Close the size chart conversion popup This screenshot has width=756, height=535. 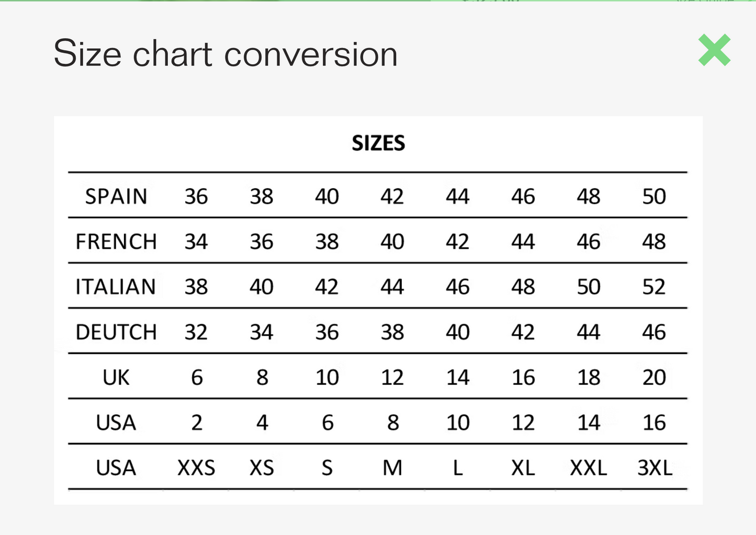(x=714, y=50)
